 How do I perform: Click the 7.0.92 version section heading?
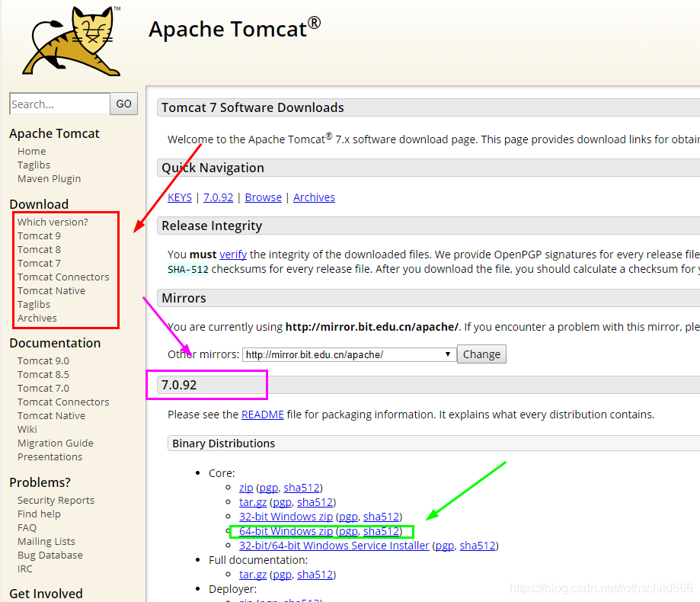179,385
